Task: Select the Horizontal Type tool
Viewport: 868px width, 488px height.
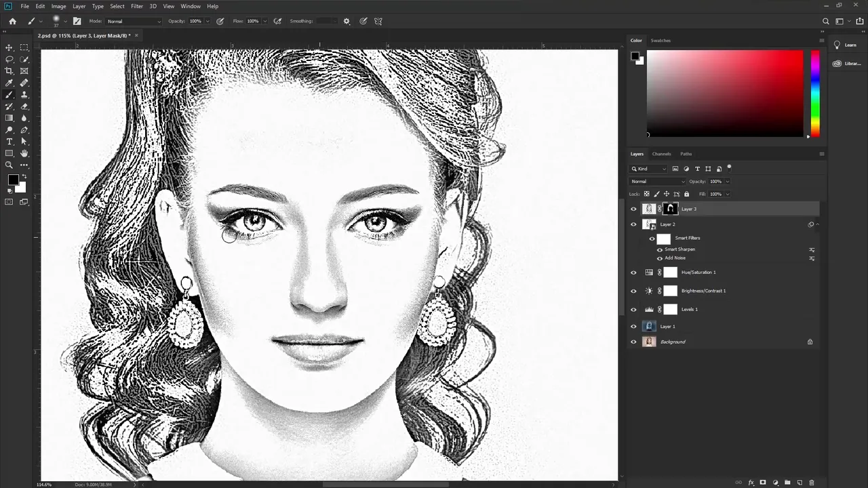Action: 9,142
